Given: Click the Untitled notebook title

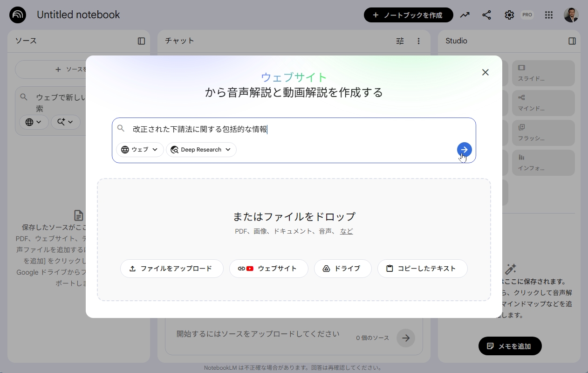Looking at the screenshot, I should [x=78, y=15].
